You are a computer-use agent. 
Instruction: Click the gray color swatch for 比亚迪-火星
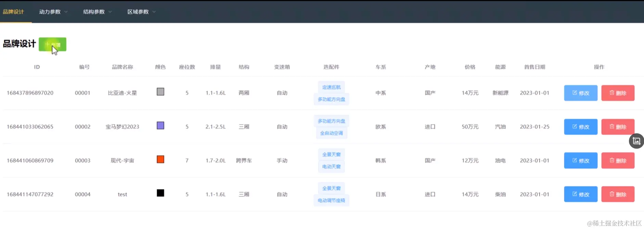pyautogui.click(x=160, y=92)
